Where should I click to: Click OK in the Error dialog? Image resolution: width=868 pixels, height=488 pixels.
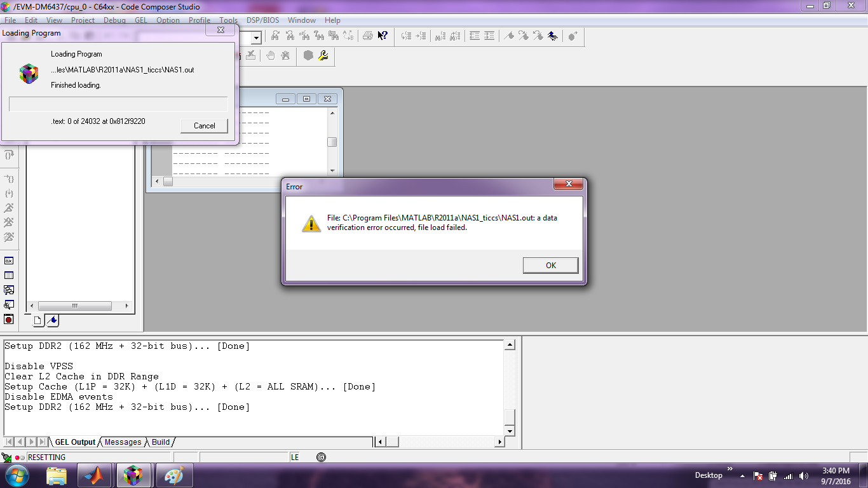(x=550, y=266)
